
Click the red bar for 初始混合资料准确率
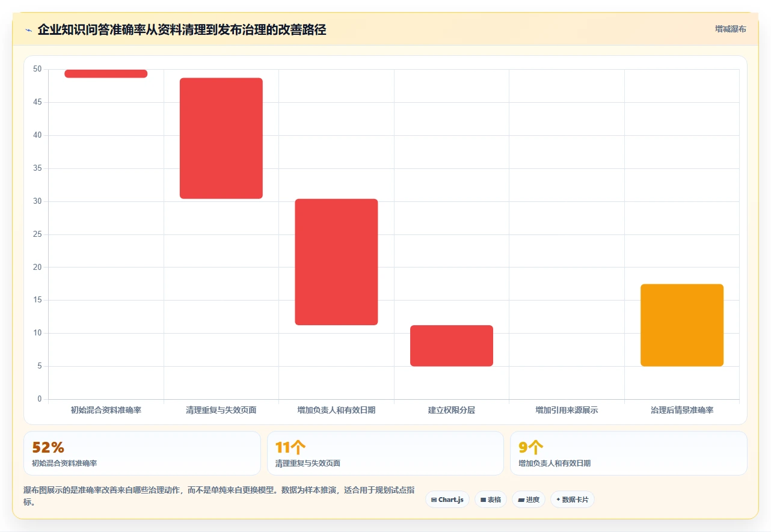click(x=106, y=73)
